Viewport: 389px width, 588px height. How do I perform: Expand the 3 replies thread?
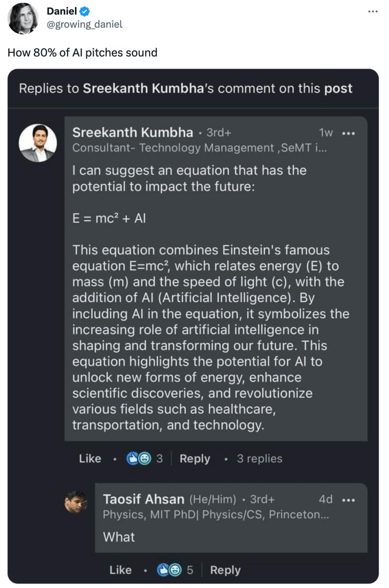259,459
